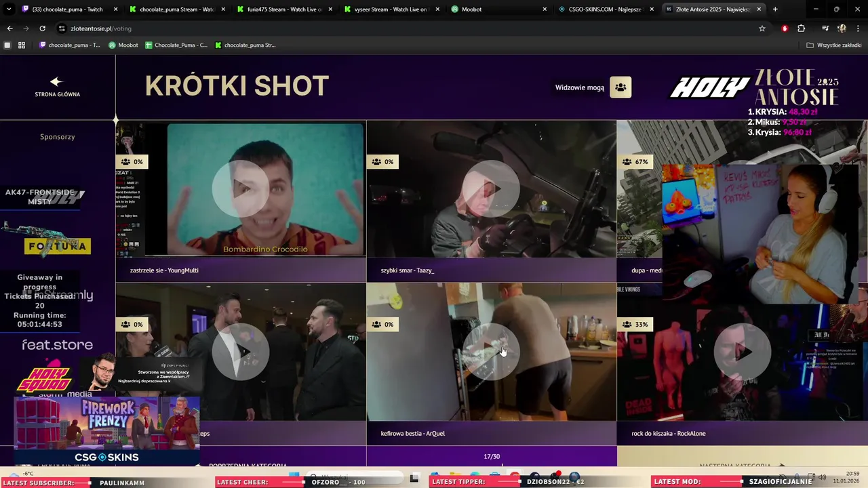Play the 'rock do kiszaka - RockAlone' clip
The height and width of the screenshot is (488, 868).
tap(742, 352)
